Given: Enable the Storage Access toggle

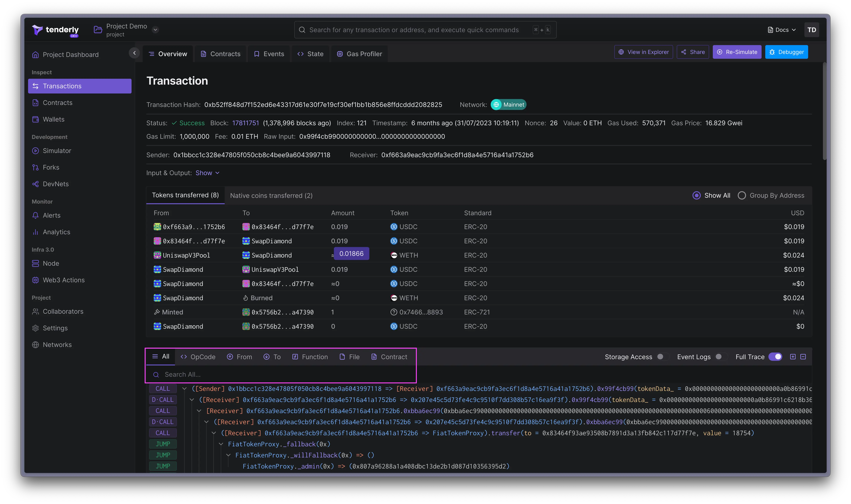Looking at the screenshot, I should click(660, 357).
